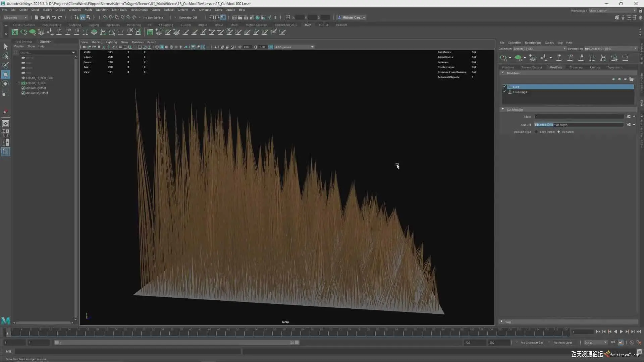Open the Amount expression editor icon

pyautogui.click(x=629, y=125)
